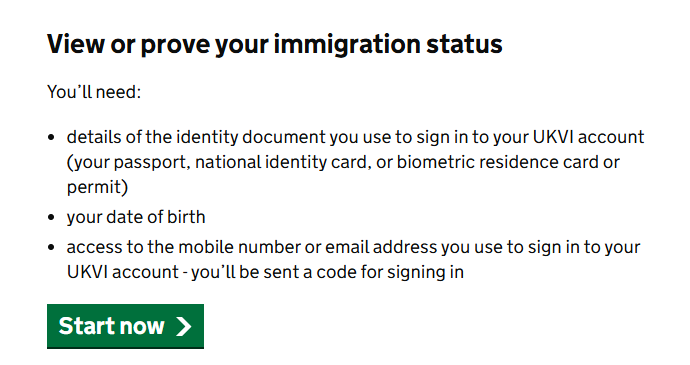
Task: Click the bullet dot before 'details of the identity'
Action: (51, 137)
